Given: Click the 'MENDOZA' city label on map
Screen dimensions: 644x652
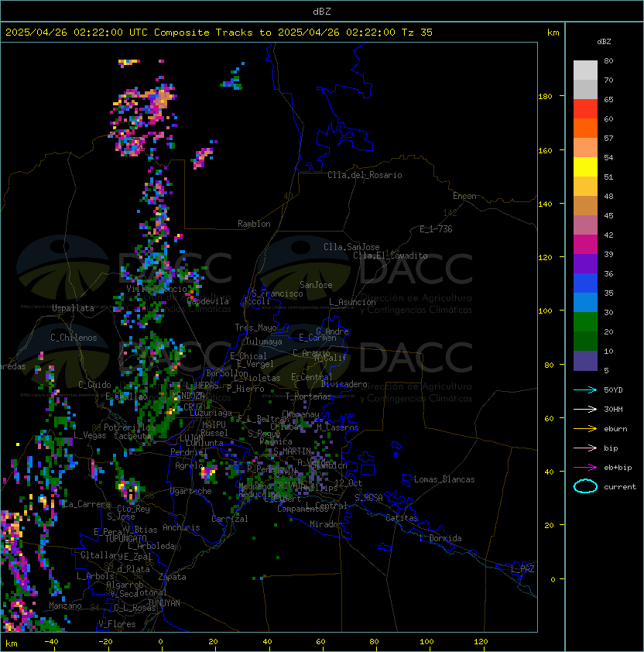Looking at the screenshot, I should click(x=188, y=395).
